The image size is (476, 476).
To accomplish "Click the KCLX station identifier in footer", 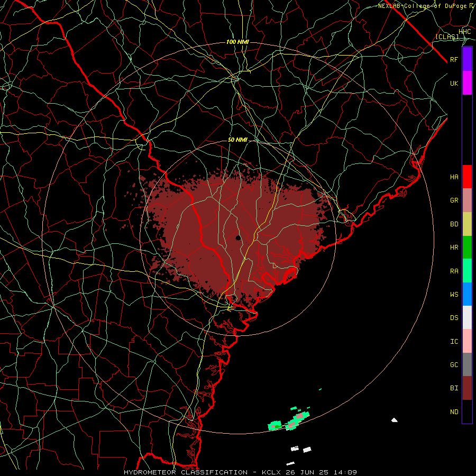I will [272, 472].
